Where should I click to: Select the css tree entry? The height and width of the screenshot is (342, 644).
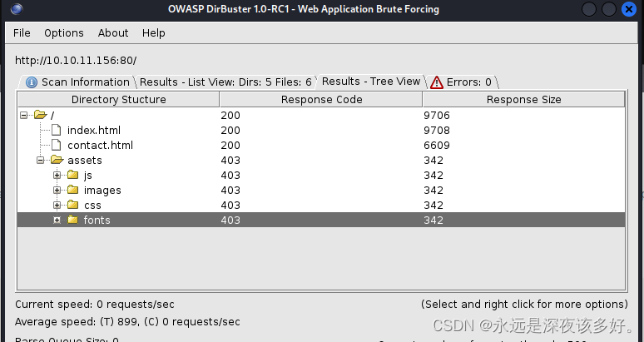coord(92,206)
